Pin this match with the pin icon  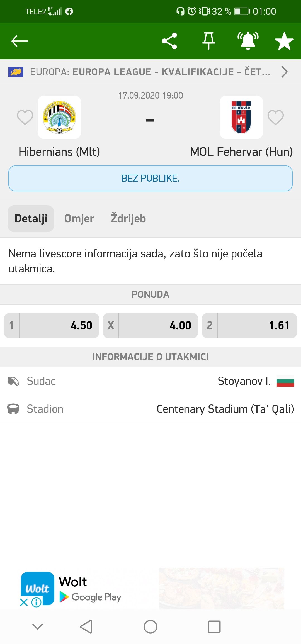pos(209,41)
